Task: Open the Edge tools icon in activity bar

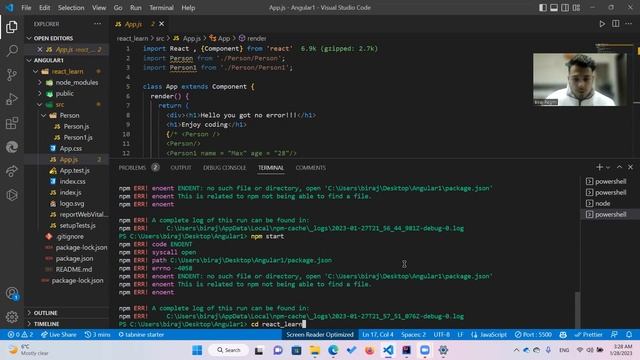Action: click(x=12, y=147)
